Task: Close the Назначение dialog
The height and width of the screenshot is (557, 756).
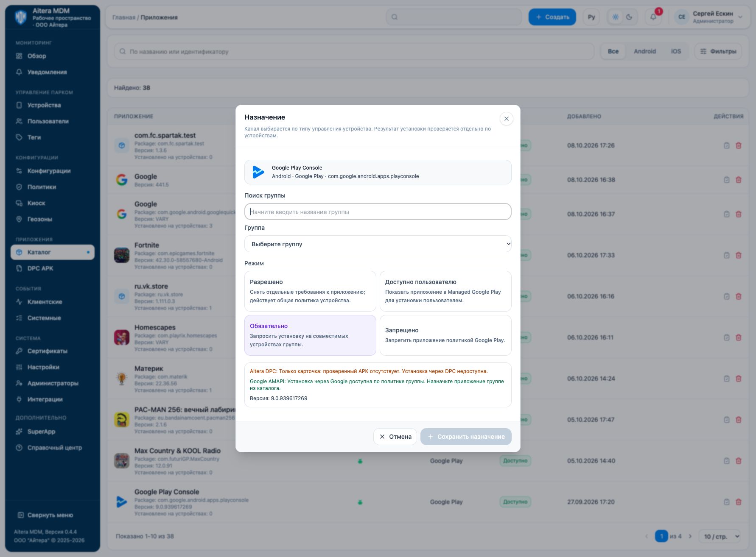Action: coord(506,119)
